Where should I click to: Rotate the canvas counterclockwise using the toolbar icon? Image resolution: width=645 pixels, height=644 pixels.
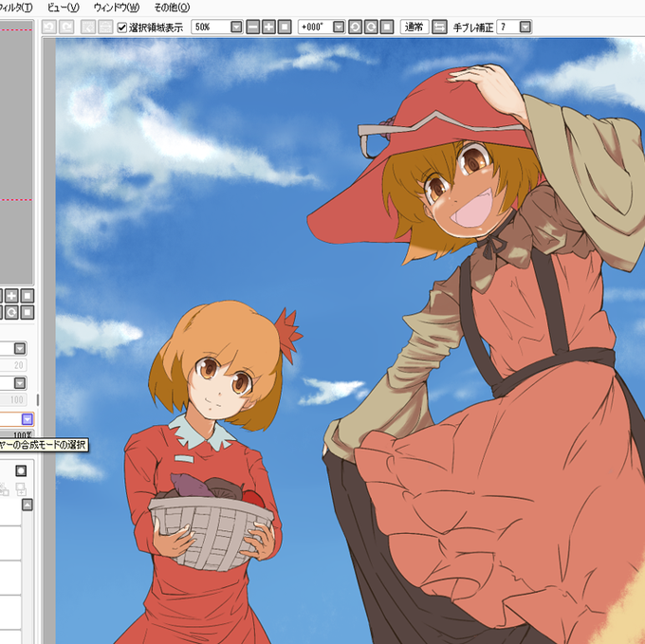(x=355, y=28)
